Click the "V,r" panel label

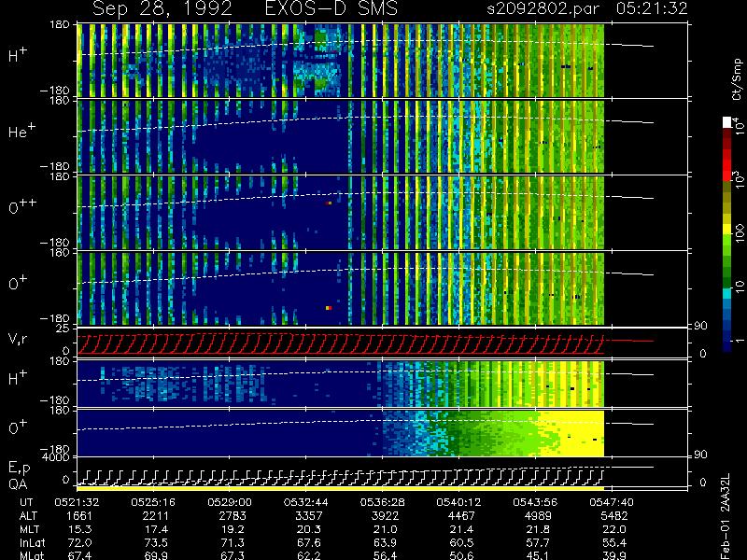pyautogui.click(x=17, y=339)
